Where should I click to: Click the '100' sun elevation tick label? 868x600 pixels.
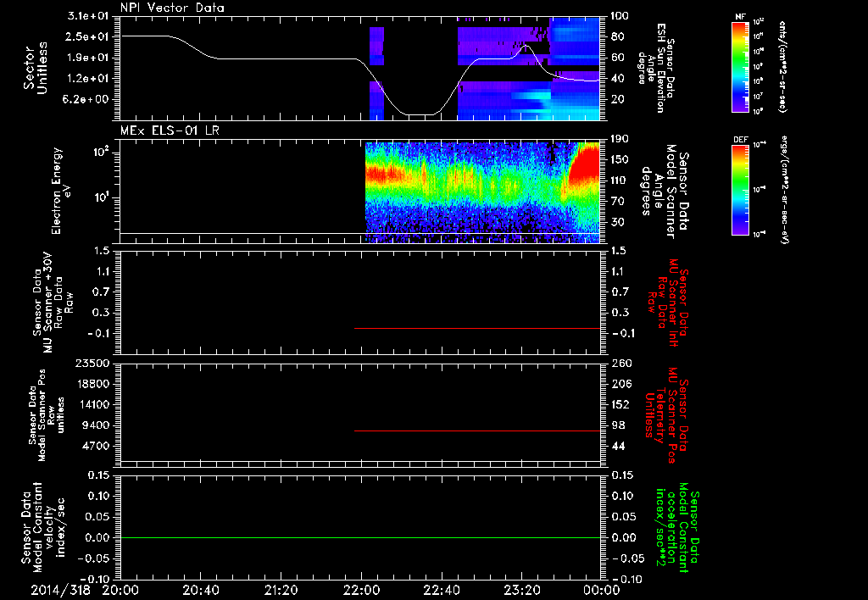tap(620, 16)
